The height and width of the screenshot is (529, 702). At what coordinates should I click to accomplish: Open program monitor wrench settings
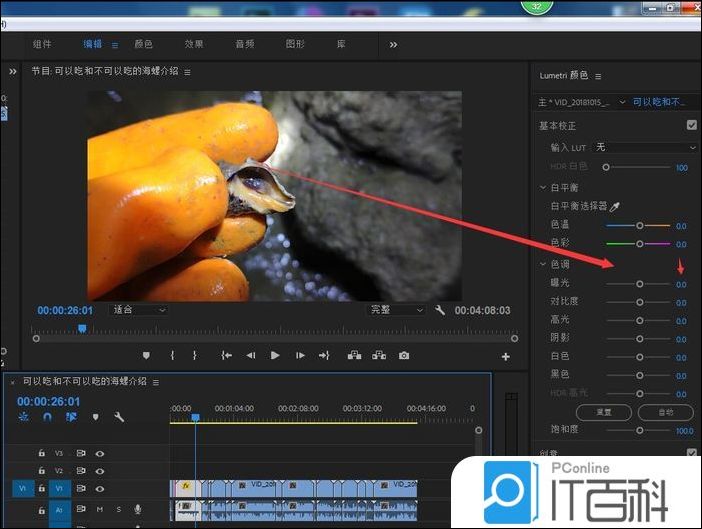[440, 310]
